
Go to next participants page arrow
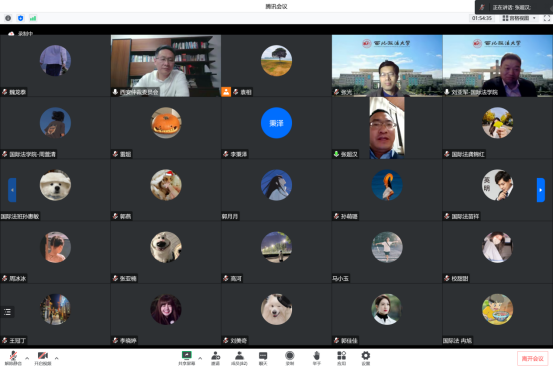[541, 190]
